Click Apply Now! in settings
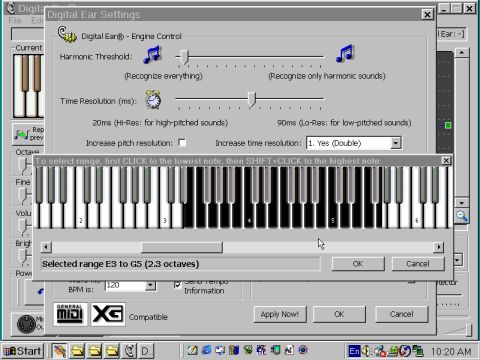The image size is (480, 360). (280, 314)
